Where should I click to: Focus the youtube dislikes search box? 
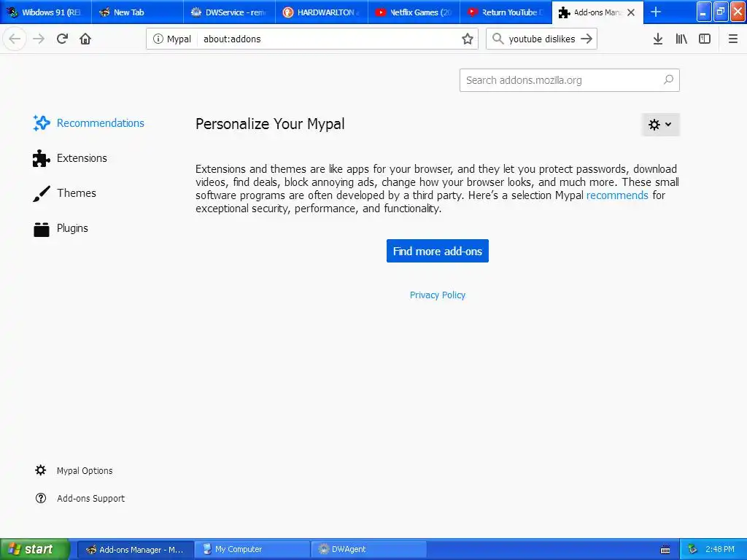tap(542, 39)
